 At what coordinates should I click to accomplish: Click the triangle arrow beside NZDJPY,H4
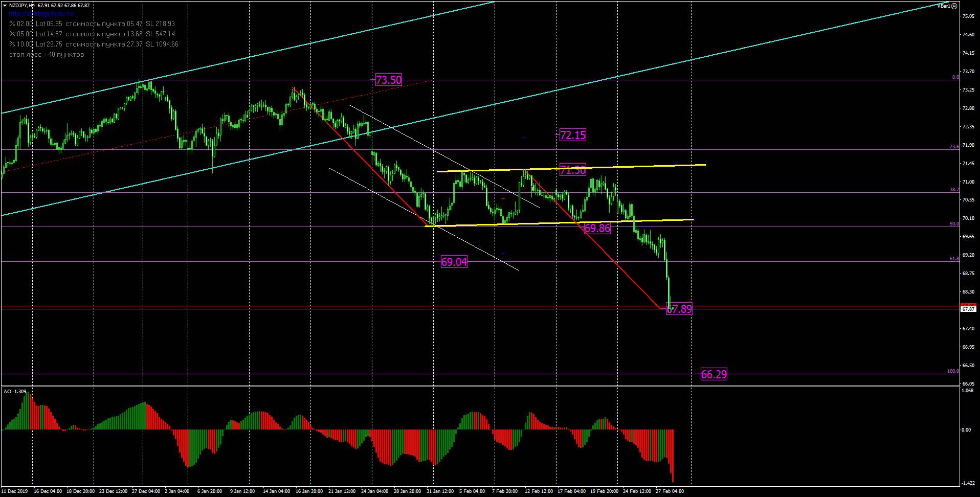[5, 6]
